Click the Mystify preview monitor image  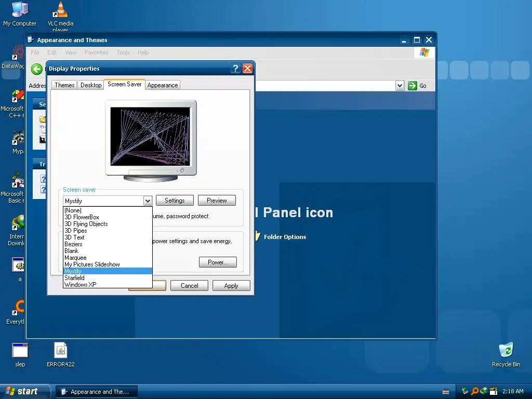tap(151, 141)
